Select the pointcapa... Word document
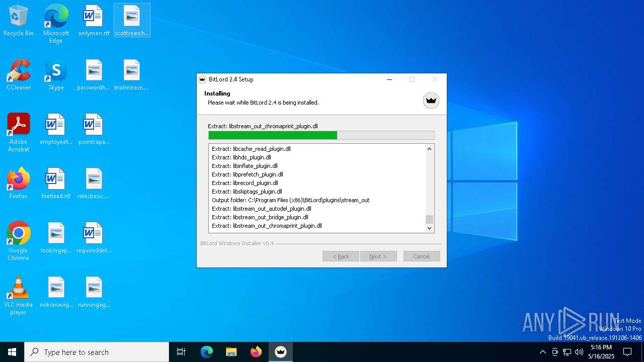The width and height of the screenshot is (644, 362). tap(94, 130)
